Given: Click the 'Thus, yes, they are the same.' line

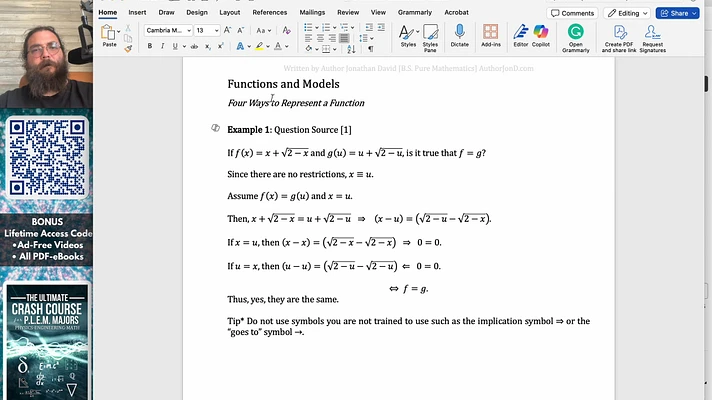Looking at the screenshot, I should click(x=283, y=300).
